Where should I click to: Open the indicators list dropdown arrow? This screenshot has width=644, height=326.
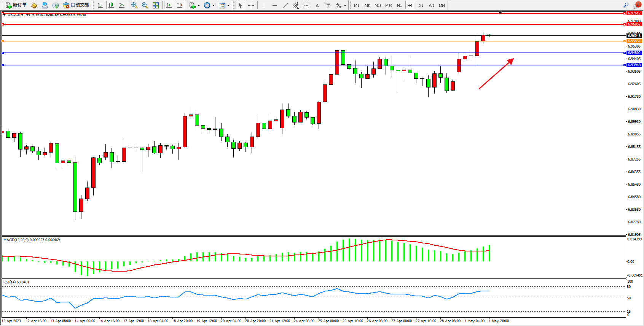pos(199,5)
